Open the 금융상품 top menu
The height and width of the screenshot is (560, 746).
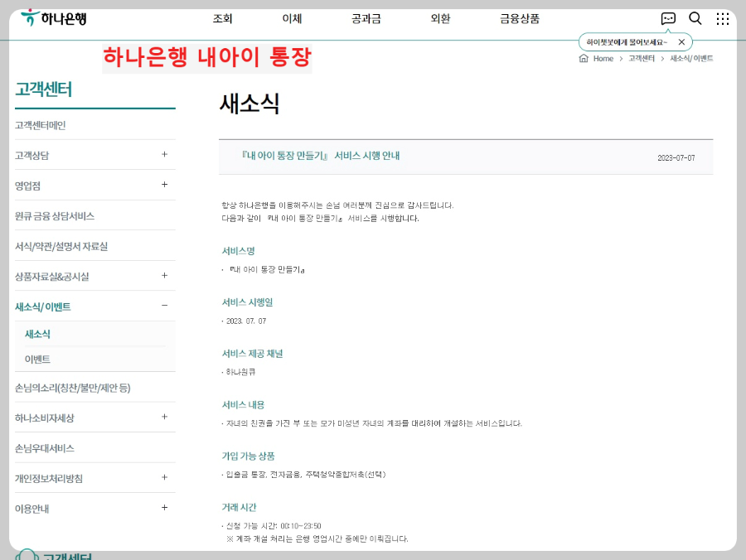(x=520, y=18)
